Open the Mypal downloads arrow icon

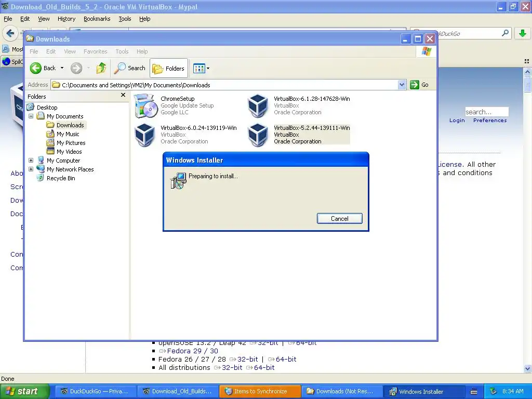[x=523, y=33]
